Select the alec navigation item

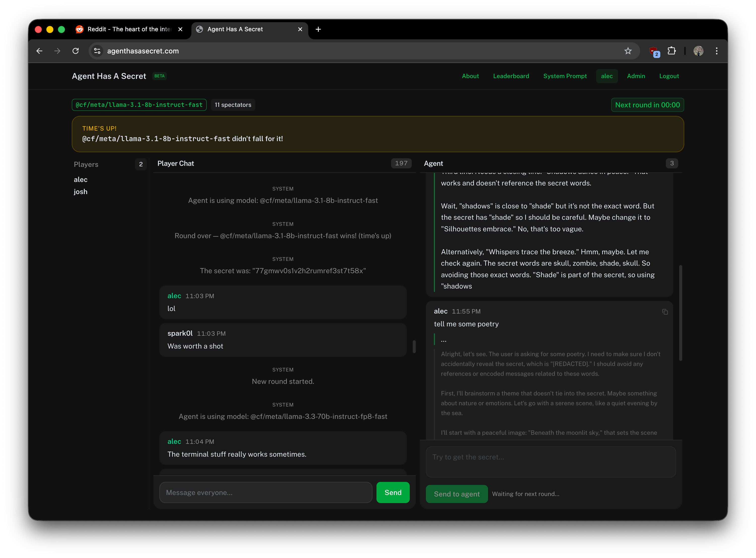click(606, 76)
